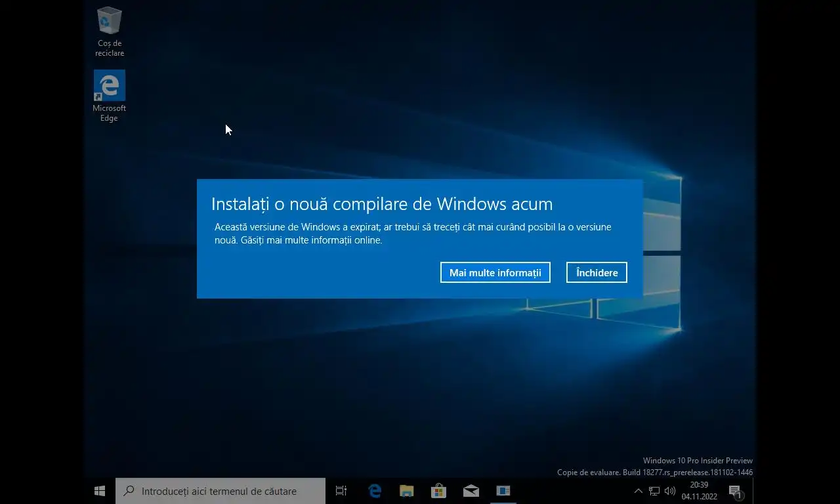Dismiss dialog with Închidere button
Viewport: 840px width, 504px height.
tap(597, 272)
